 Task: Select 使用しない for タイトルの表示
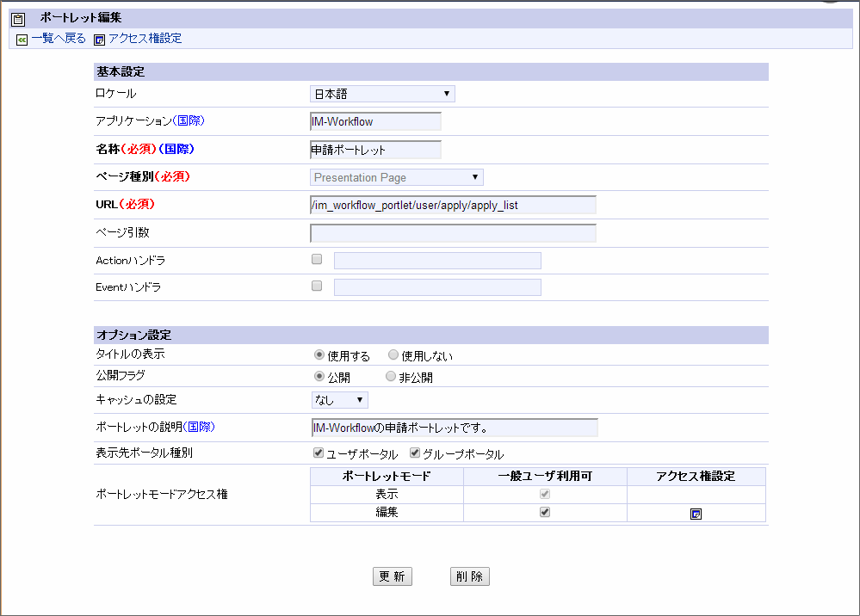(393, 354)
